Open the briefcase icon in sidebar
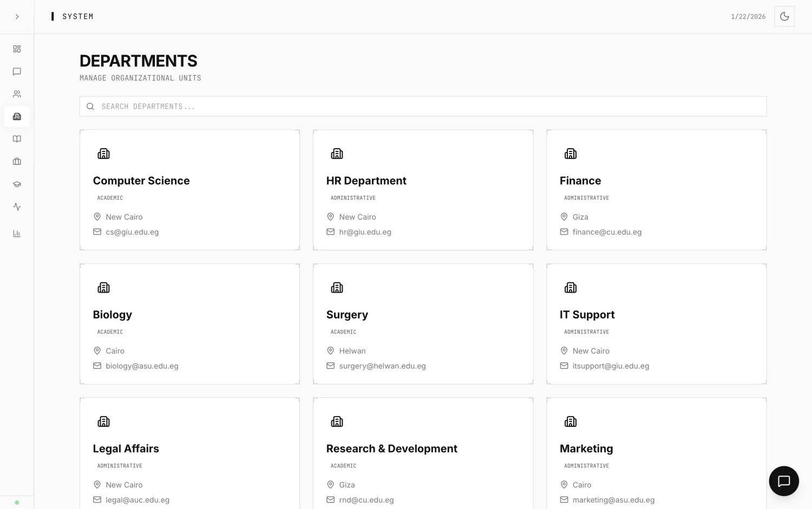The height and width of the screenshot is (509, 812). click(17, 162)
